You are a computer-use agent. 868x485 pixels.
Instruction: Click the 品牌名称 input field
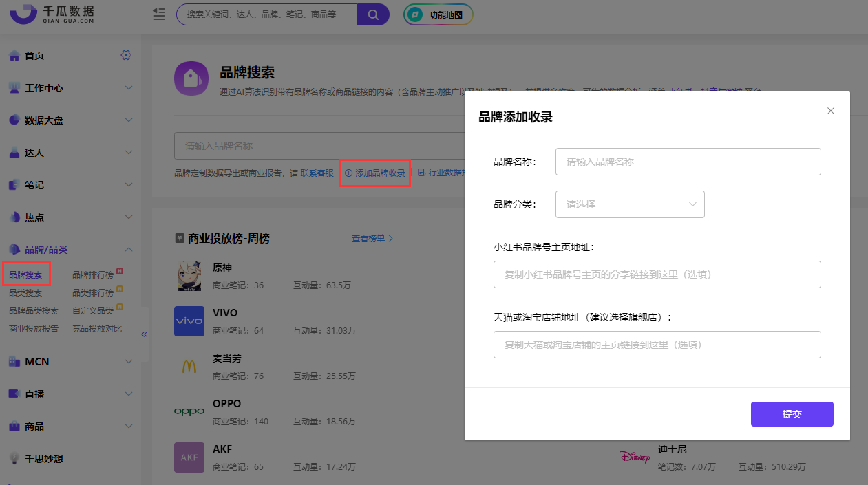[687, 161]
